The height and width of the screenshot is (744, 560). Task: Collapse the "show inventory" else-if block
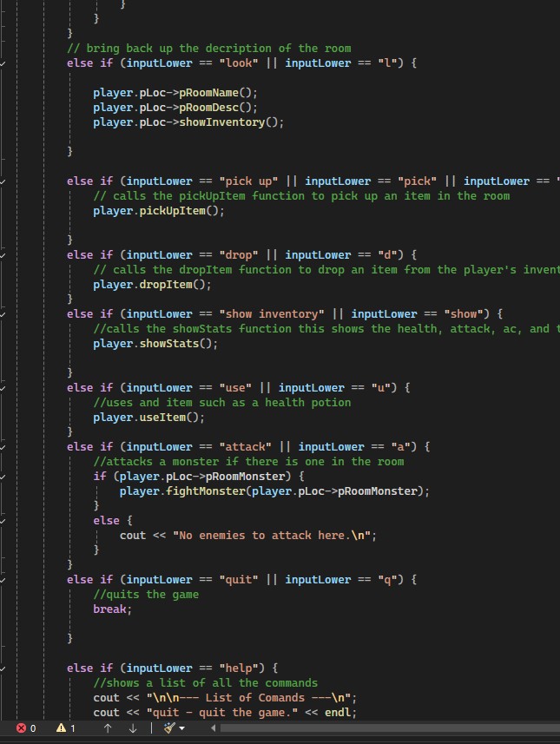[3, 314]
